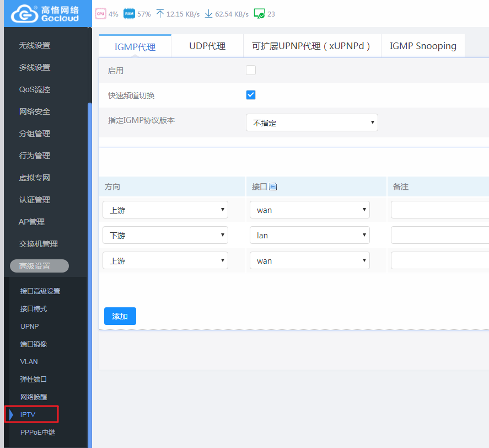Click the RAM usage icon
The width and height of the screenshot is (489, 448).
click(x=129, y=14)
